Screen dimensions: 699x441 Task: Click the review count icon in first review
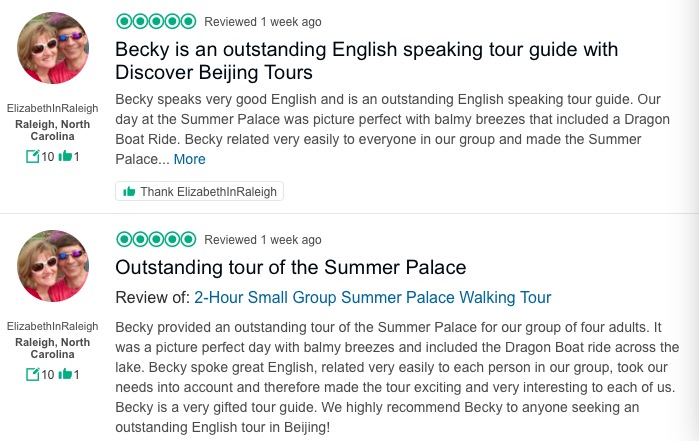point(33,157)
